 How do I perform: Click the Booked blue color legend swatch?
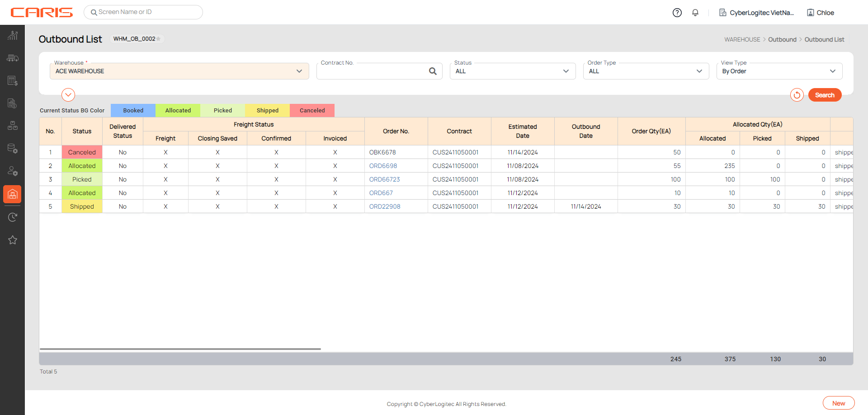[x=133, y=111]
